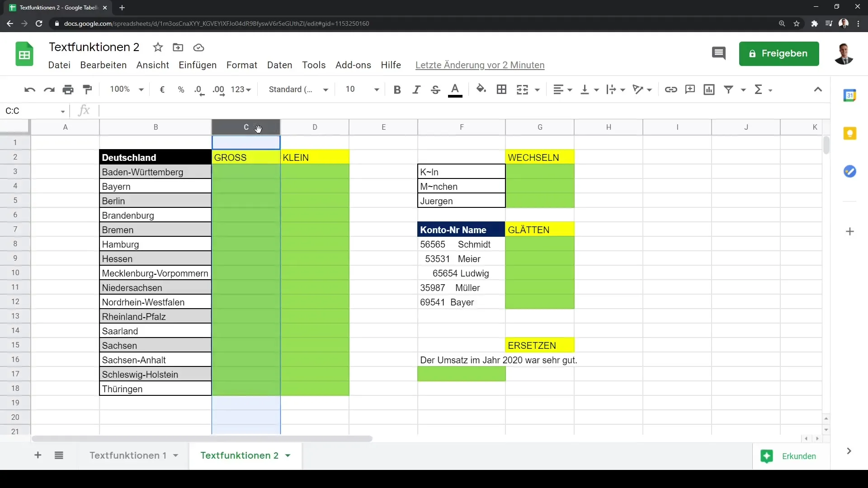Toggle strikethrough formatting
The image size is (868, 488).
pos(435,89)
